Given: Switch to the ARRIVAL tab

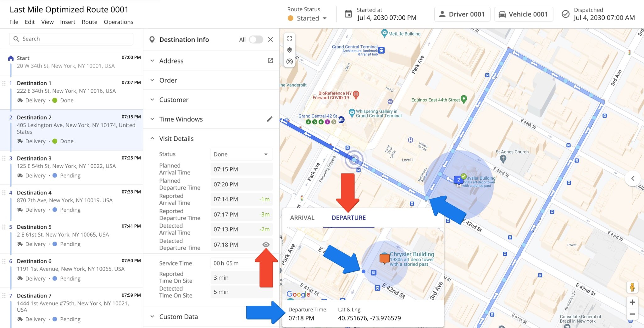Looking at the screenshot, I should [x=302, y=218].
